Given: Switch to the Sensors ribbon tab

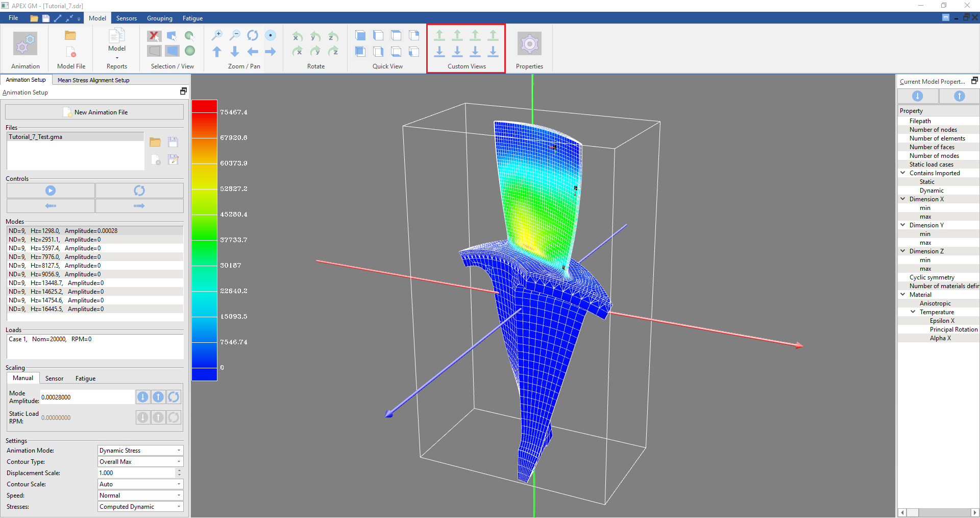Looking at the screenshot, I should click(127, 18).
